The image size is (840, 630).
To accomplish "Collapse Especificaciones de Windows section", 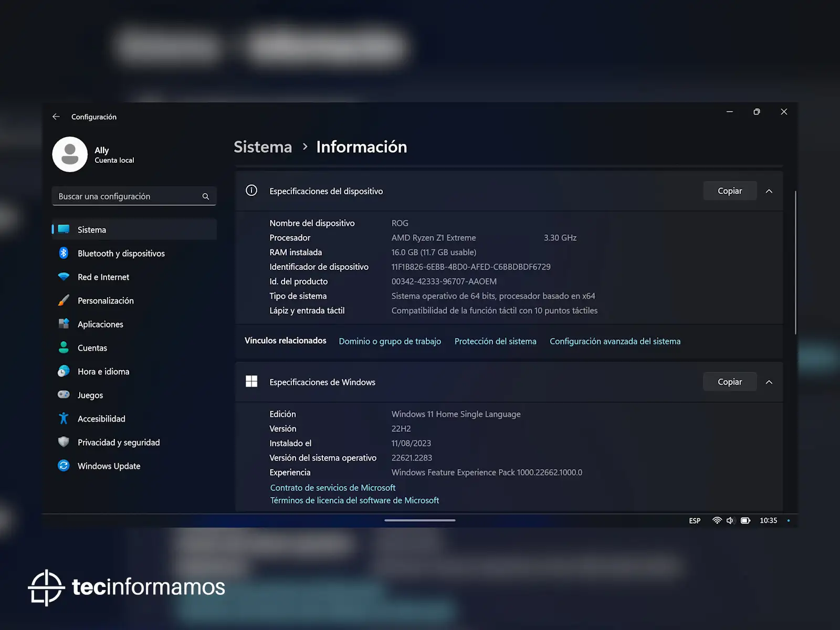I will tap(769, 382).
